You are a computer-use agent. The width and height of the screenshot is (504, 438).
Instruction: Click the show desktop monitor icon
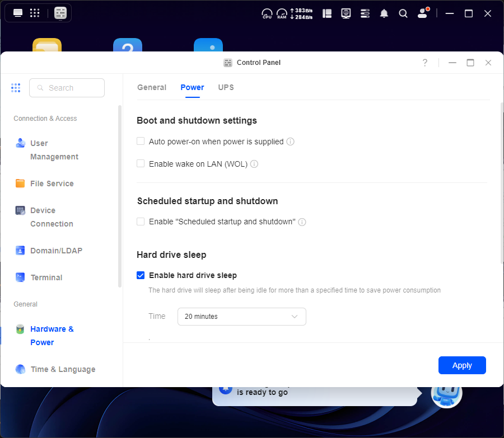pos(18,13)
